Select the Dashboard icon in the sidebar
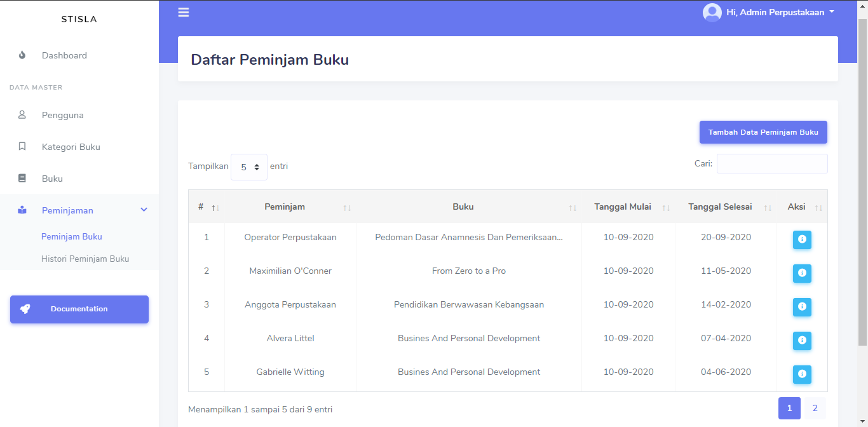The image size is (868, 427). (22, 55)
